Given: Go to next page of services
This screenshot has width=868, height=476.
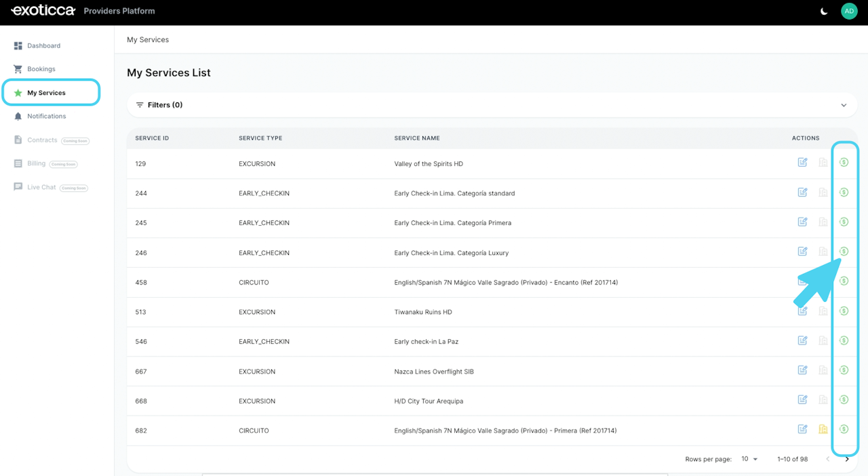Looking at the screenshot, I should 847,459.
